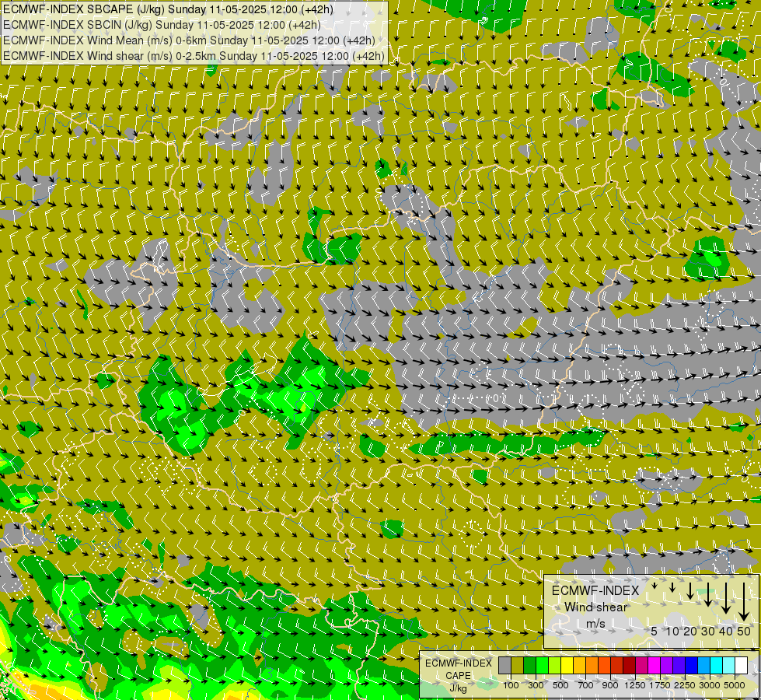Select the olive CAPE legend swatch

pyautogui.click(x=518, y=665)
